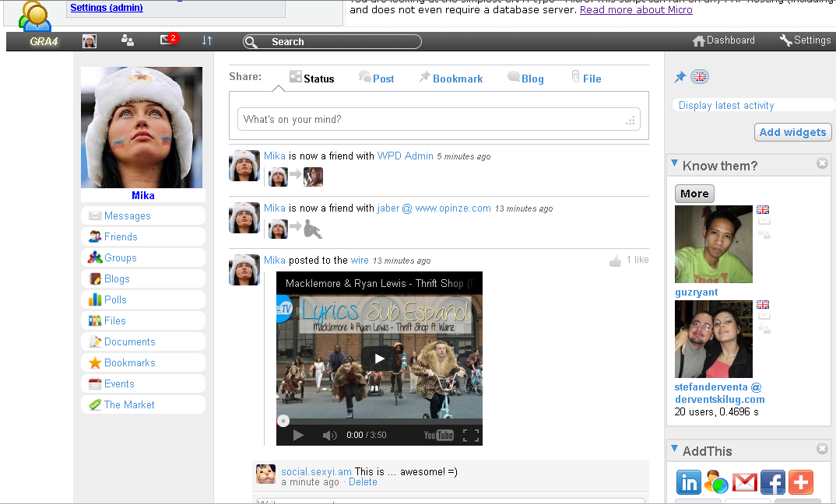Viewport: 836px width, 504px height.
Task: Toggle fullscreen on the video player
Action: click(x=471, y=435)
